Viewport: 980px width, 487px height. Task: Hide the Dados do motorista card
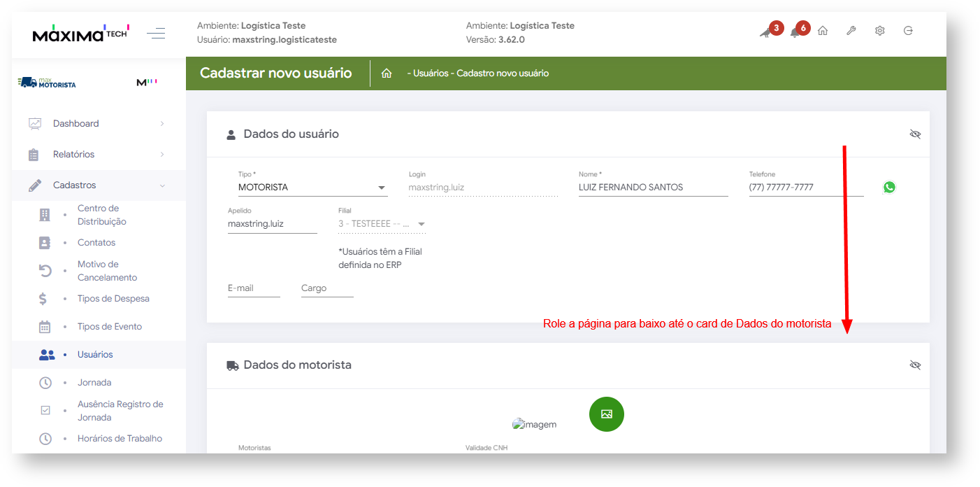pyautogui.click(x=915, y=365)
